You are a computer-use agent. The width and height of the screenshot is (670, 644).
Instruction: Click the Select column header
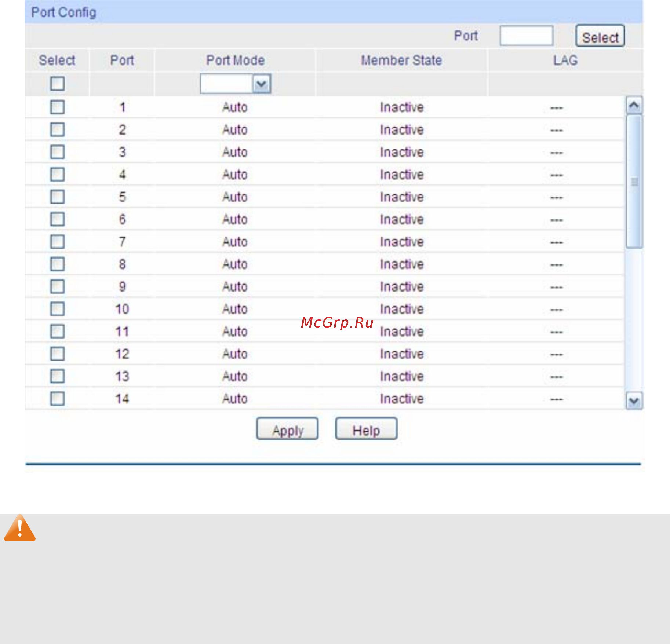coord(57,61)
